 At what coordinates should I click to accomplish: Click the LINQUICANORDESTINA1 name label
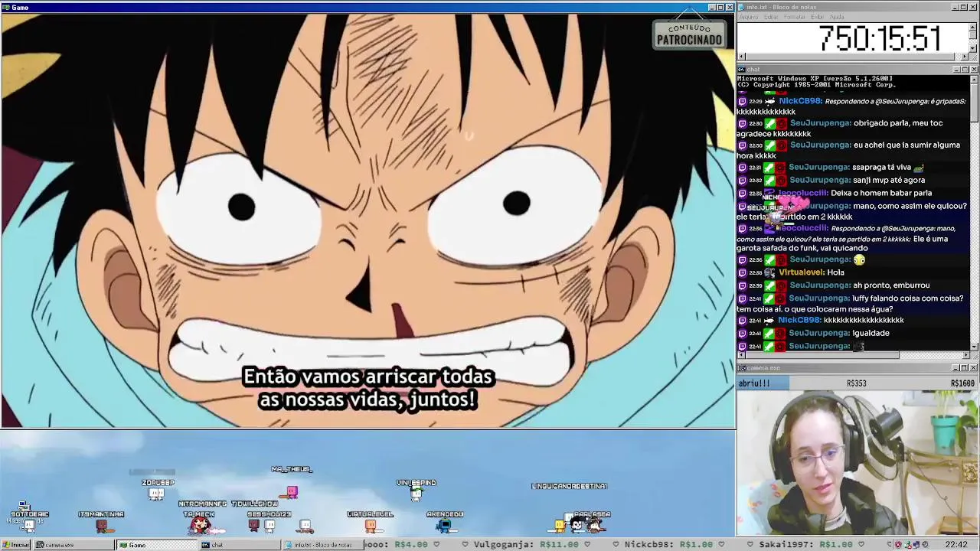pos(569,486)
